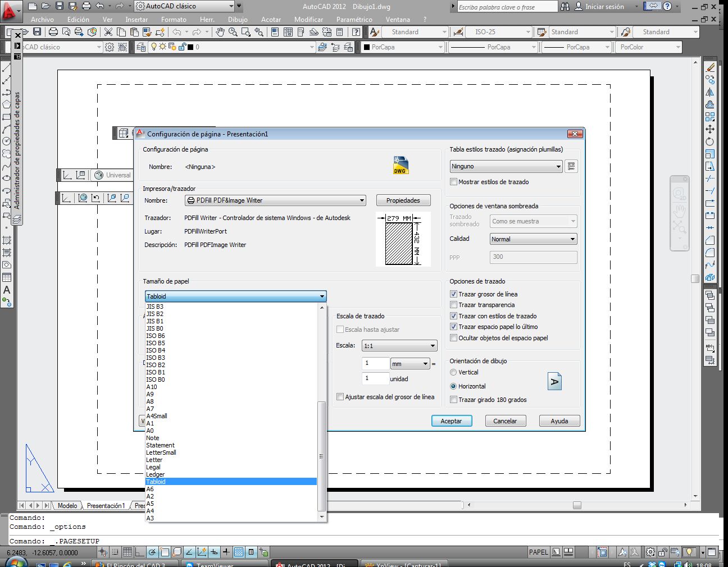Select the Rotate tool in Modify toolbar
Viewport: 728px width, 567px height.
coord(710,141)
